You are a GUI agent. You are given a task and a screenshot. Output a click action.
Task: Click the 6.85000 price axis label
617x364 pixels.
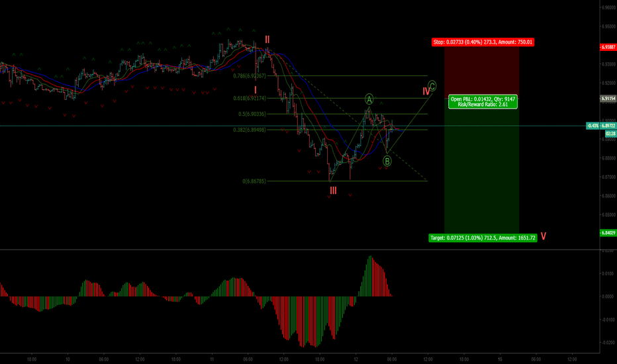coord(608,215)
